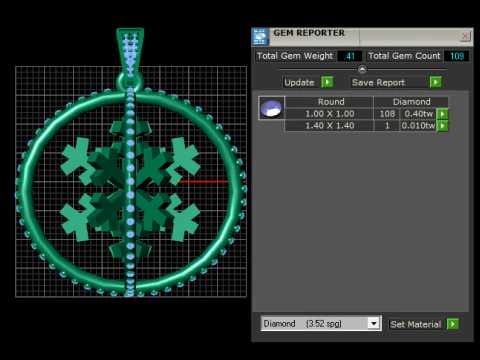
Task: Close the Gem Reporter window
Action: (465, 36)
